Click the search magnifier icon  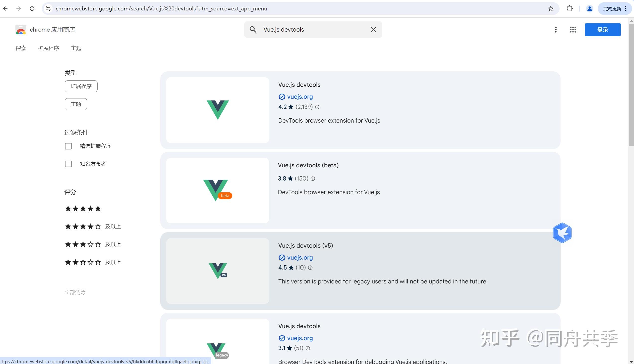[x=253, y=29]
